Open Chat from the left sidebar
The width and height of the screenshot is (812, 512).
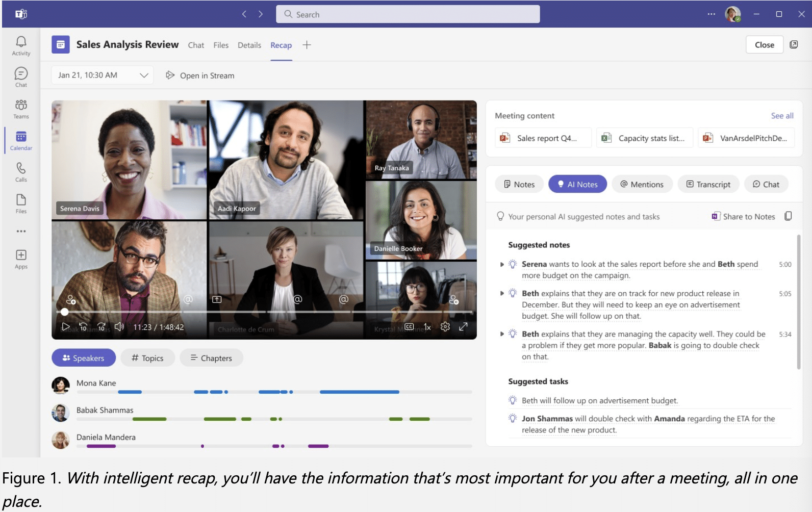pyautogui.click(x=21, y=78)
